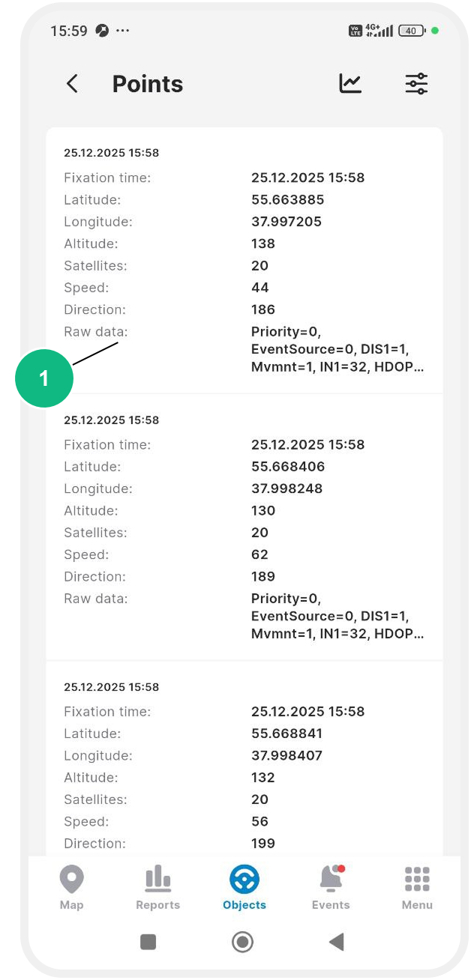Screen dimensions: 471x980
Task: Tap the longitude value 37.998248
Action: click(287, 489)
